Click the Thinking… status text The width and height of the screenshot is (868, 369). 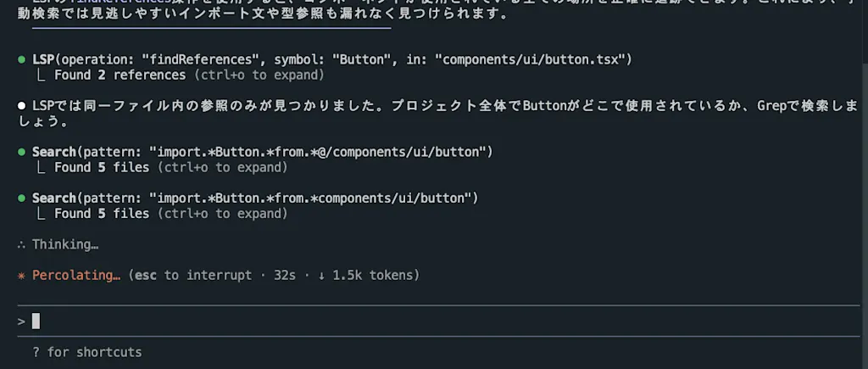click(65, 244)
